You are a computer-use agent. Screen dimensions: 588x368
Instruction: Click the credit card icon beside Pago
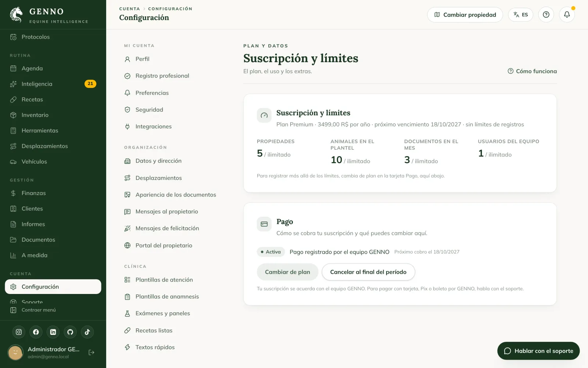coord(264,224)
